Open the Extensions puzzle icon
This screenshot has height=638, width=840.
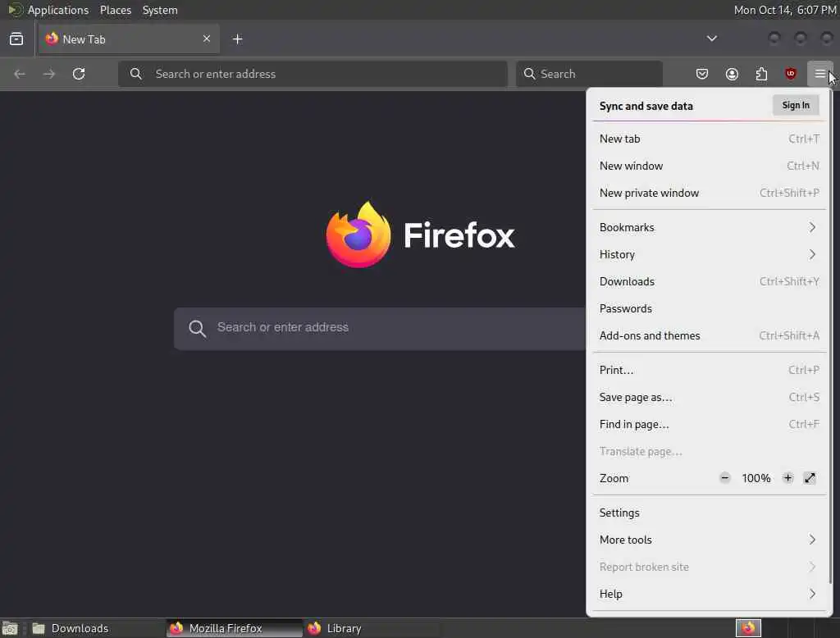click(761, 74)
